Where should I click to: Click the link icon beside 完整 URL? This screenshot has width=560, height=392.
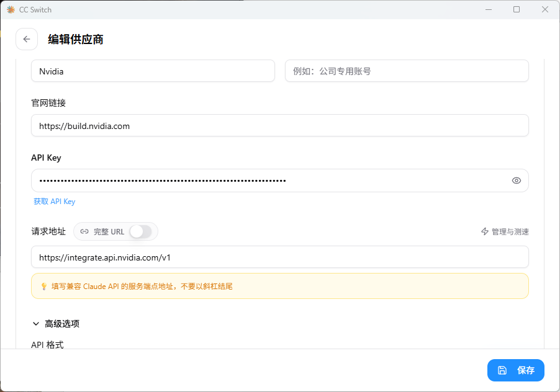pyautogui.click(x=84, y=231)
